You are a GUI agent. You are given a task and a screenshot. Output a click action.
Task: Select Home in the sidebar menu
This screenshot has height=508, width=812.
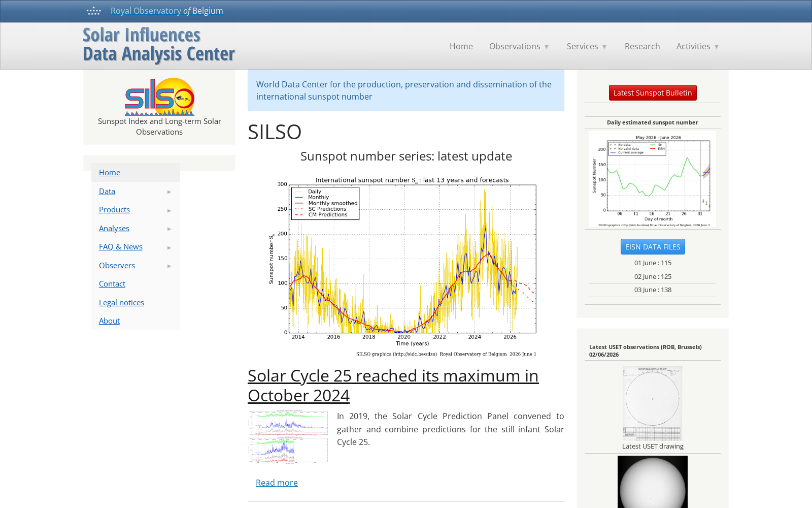coord(110,172)
